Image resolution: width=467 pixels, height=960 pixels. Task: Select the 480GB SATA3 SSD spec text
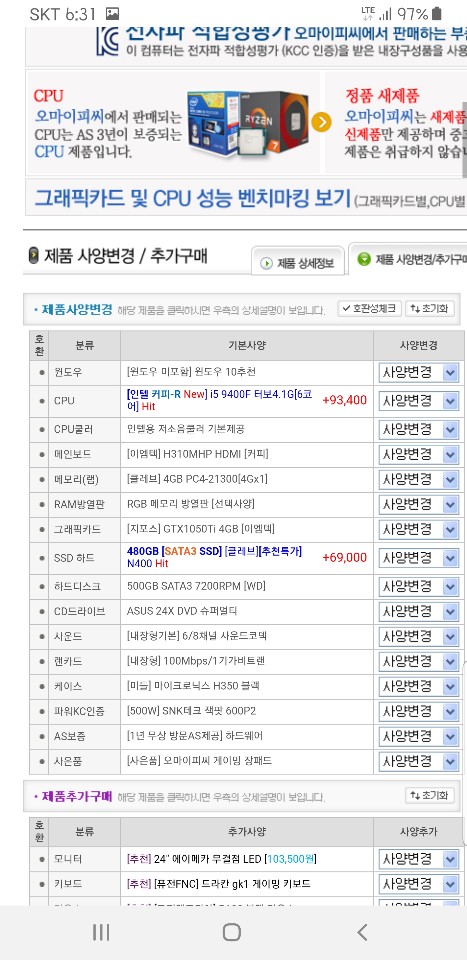pyautogui.click(x=214, y=557)
